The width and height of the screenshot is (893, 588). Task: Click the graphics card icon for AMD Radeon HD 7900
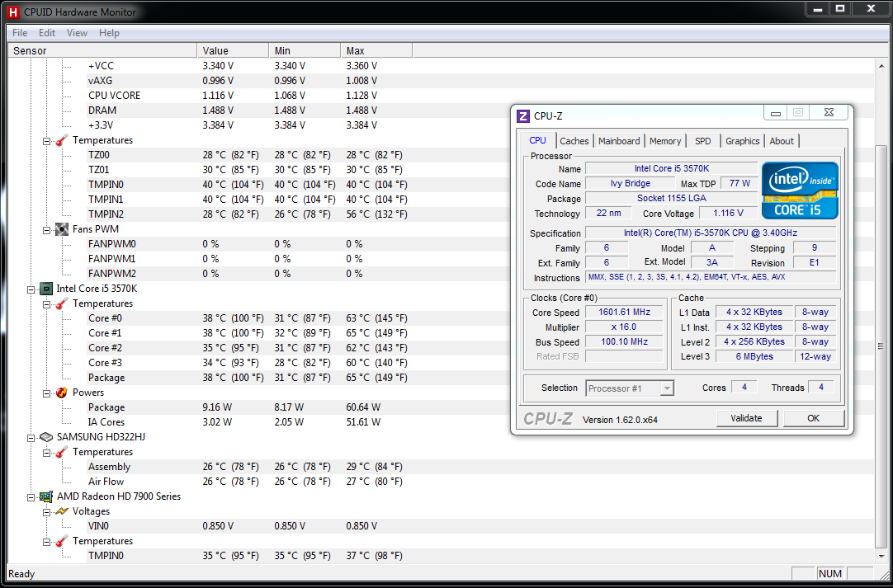pyautogui.click(x=46, y=496)
